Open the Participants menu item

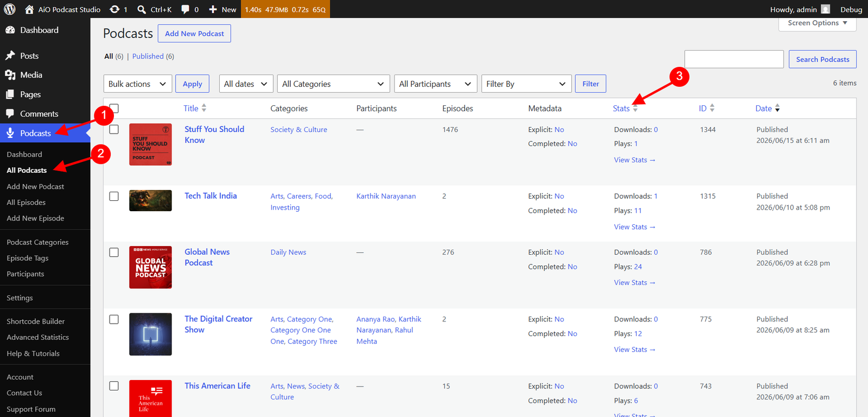[25, 274]
